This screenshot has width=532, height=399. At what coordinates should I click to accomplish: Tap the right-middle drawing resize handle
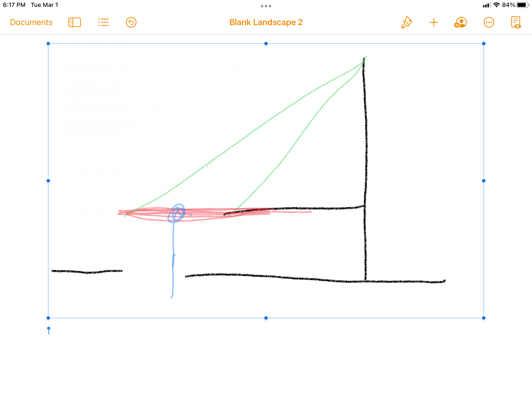pos(484,181)
